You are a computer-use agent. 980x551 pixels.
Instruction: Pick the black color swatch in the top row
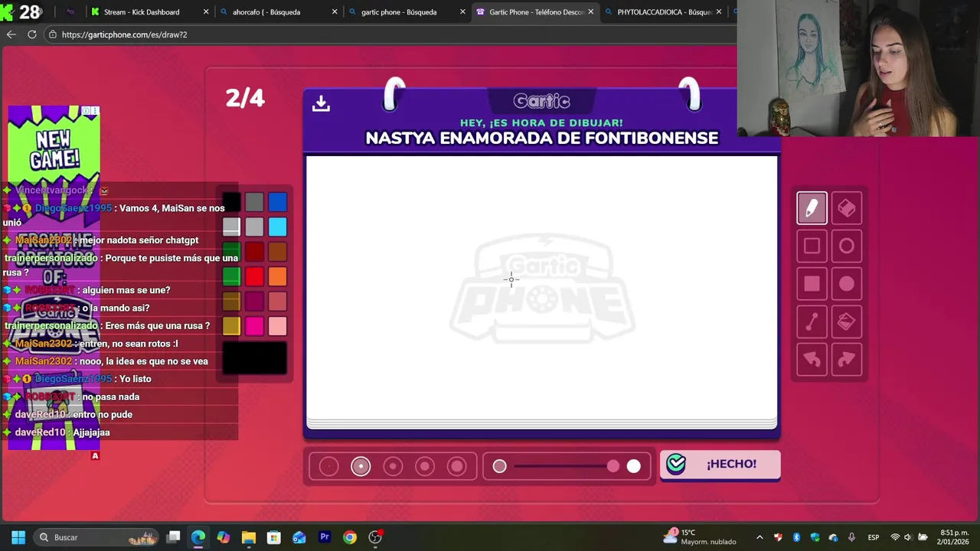pyautogui.click(x=231, y=202)
